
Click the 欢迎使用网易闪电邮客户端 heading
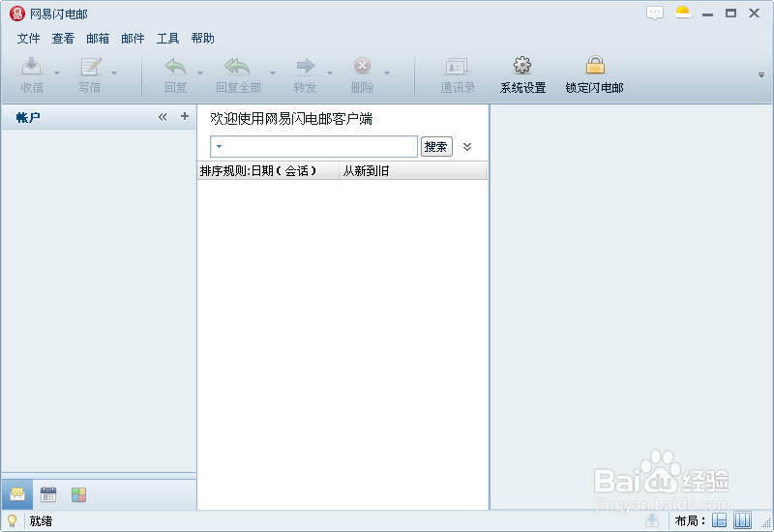pos(291,119)
